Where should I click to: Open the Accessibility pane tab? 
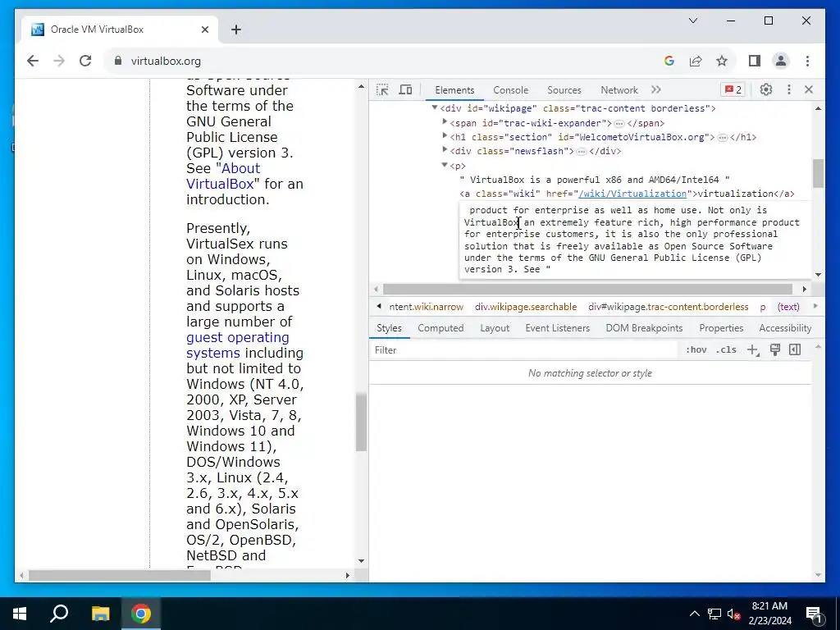click(785, 328)
